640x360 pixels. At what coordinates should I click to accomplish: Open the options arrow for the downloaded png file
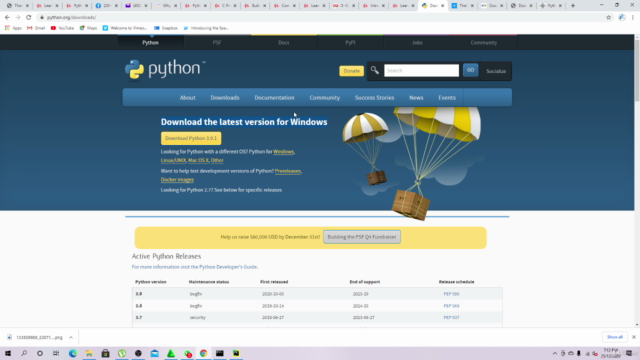(71, 338)
